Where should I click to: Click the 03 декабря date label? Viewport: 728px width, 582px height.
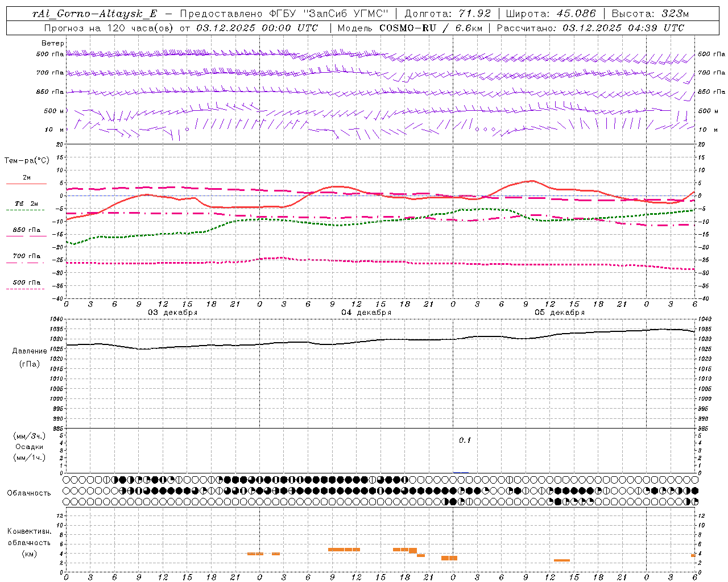pyautogui.click(x=173, y=313)
